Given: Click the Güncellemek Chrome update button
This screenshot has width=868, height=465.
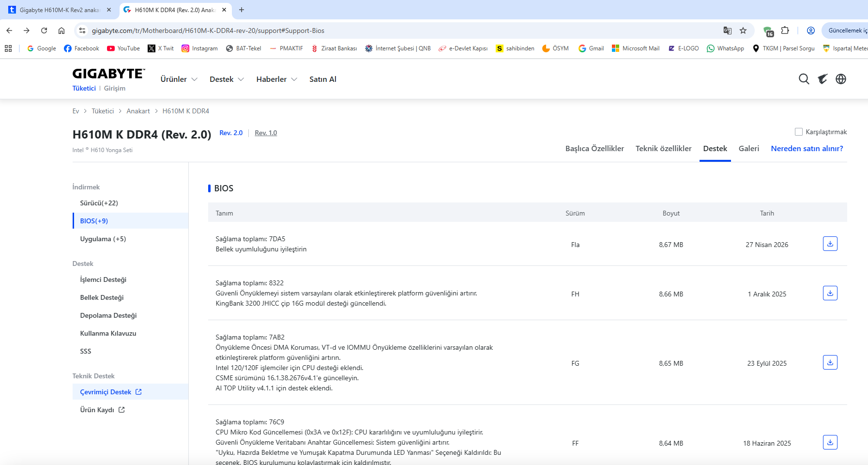Looking at the screenshot, I should [845, 31].
